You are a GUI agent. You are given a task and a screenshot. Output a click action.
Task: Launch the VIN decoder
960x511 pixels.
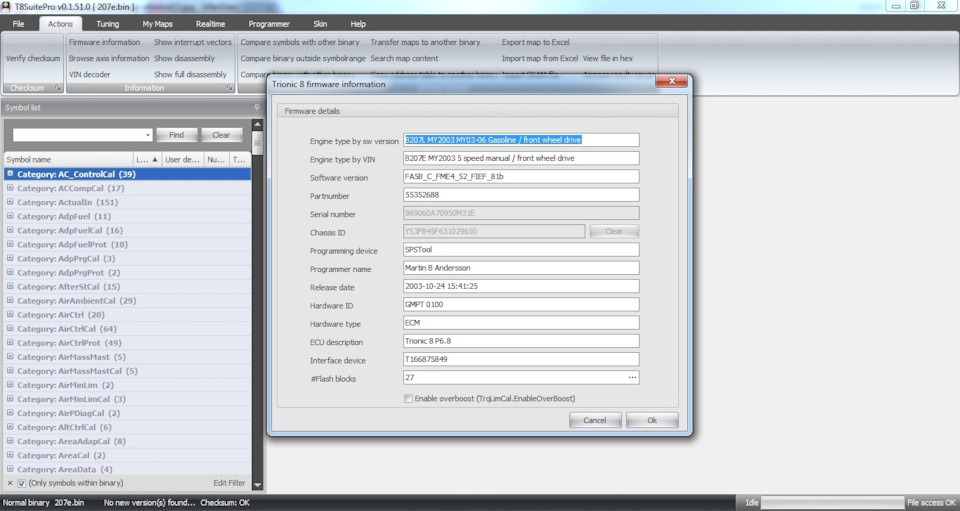[x=89, y=74]
